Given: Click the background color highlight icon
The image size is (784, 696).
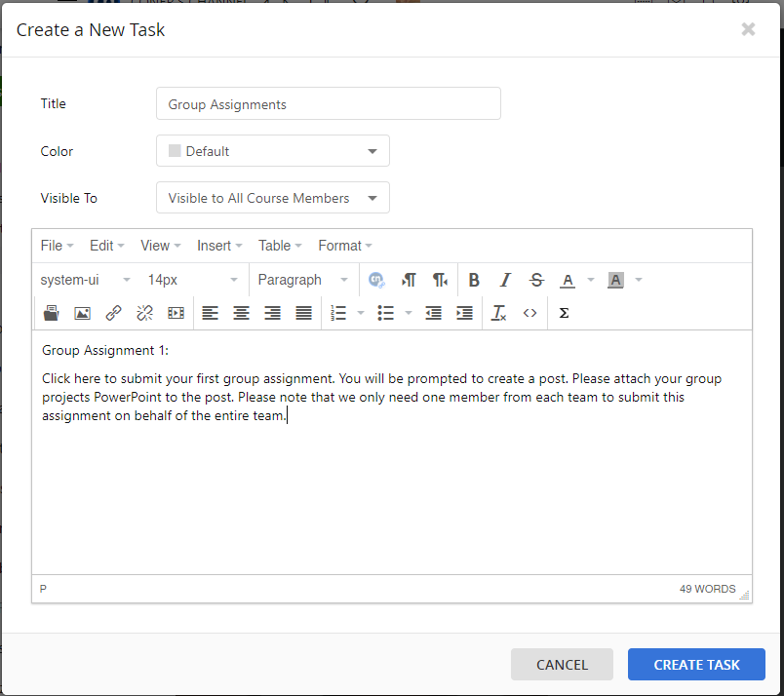Looking at the screenshot, I should coord(615,280).
